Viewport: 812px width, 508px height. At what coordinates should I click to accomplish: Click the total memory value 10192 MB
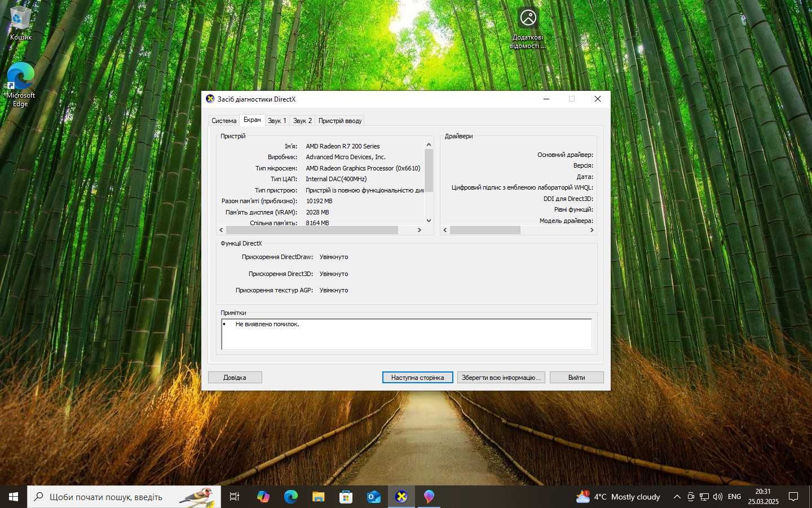319,201
